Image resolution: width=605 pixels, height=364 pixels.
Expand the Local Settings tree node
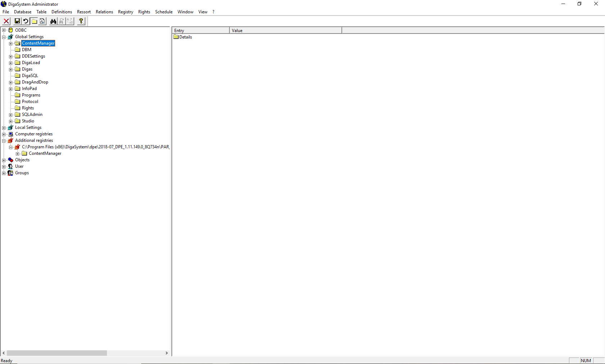point(4,128)
